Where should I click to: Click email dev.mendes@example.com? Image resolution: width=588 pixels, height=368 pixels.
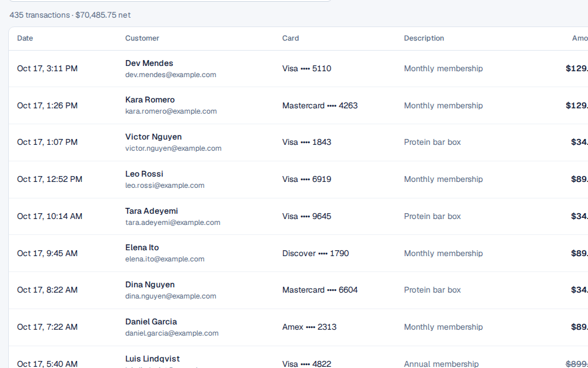point(171,75)
